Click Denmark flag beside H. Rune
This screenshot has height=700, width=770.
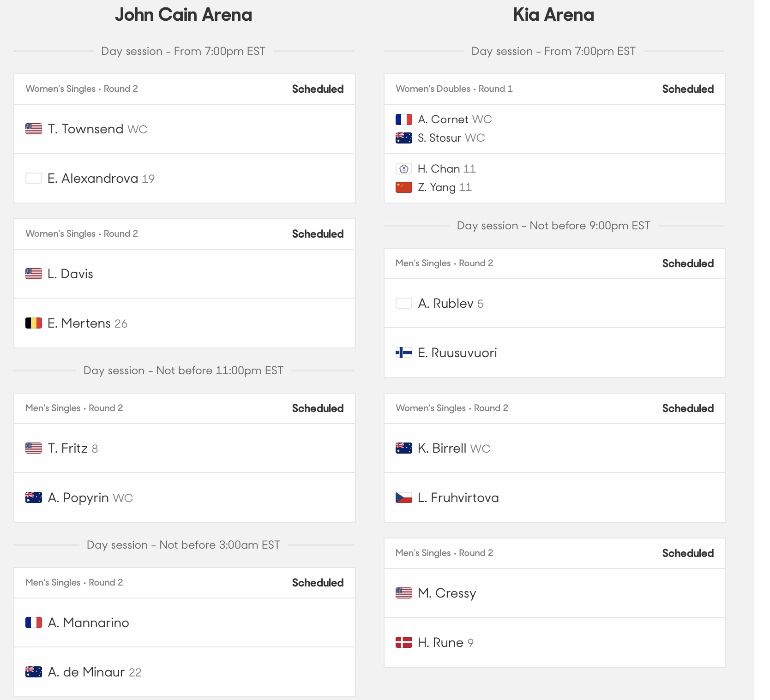point(404,642)
